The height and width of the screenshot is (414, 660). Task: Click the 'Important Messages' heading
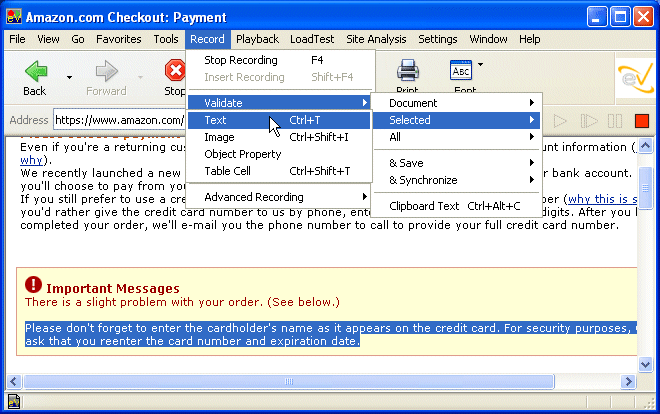(113, 289)
